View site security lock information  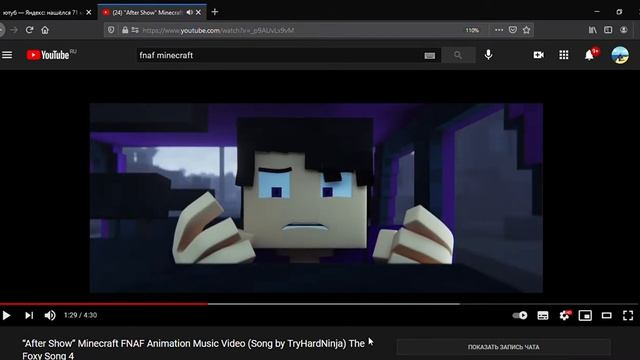coord(125,30)
